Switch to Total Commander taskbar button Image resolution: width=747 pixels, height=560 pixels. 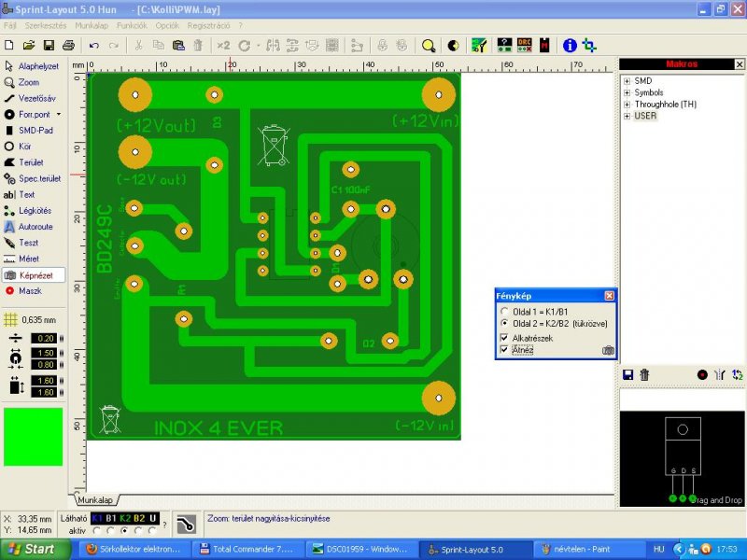pos(247,549)
